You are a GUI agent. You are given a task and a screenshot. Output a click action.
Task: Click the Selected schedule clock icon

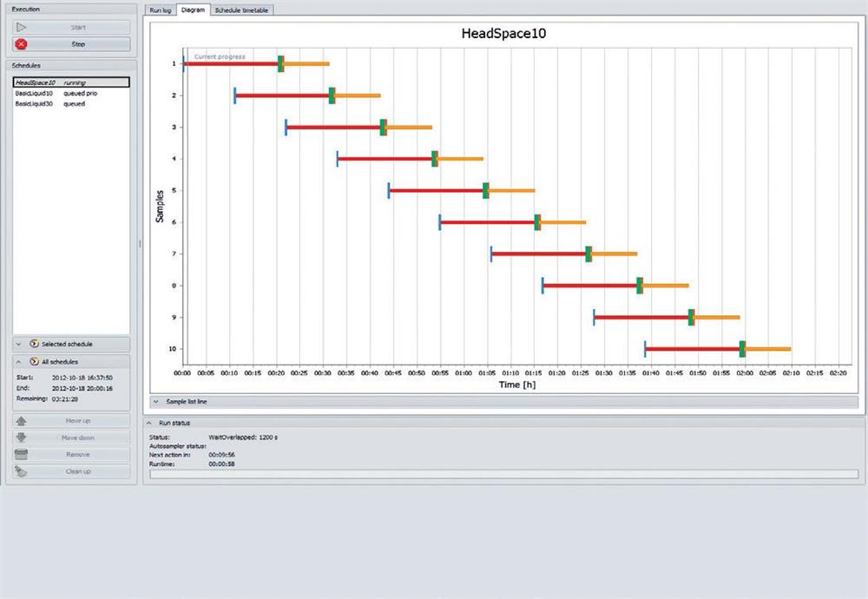click(34, 344)
